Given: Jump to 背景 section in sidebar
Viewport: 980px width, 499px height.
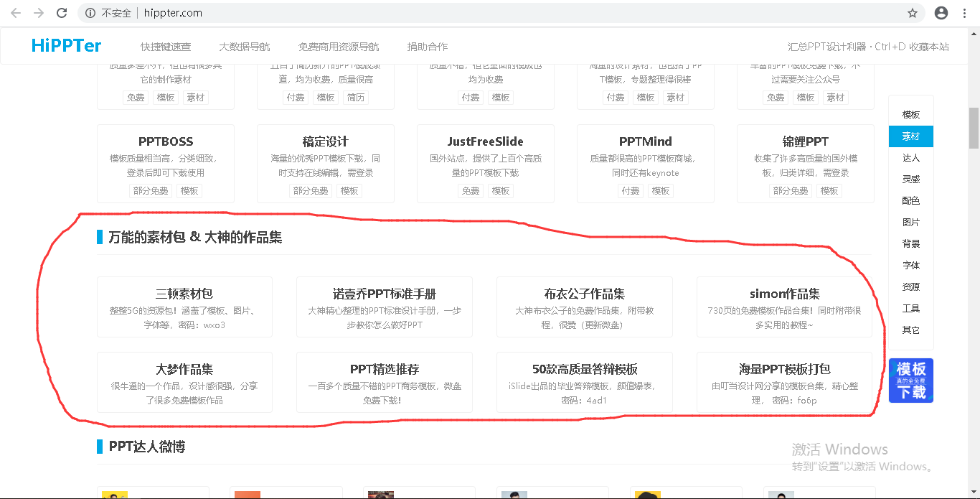Looking at the screenshot, I should tap(911, 244).
